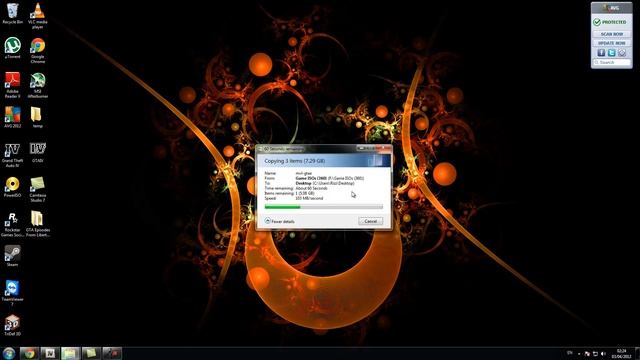The image size is (640, 360).
Task: Click the 'Desktop' destination text in dialog
Action: pyautogui.click(x=303, y=183)
